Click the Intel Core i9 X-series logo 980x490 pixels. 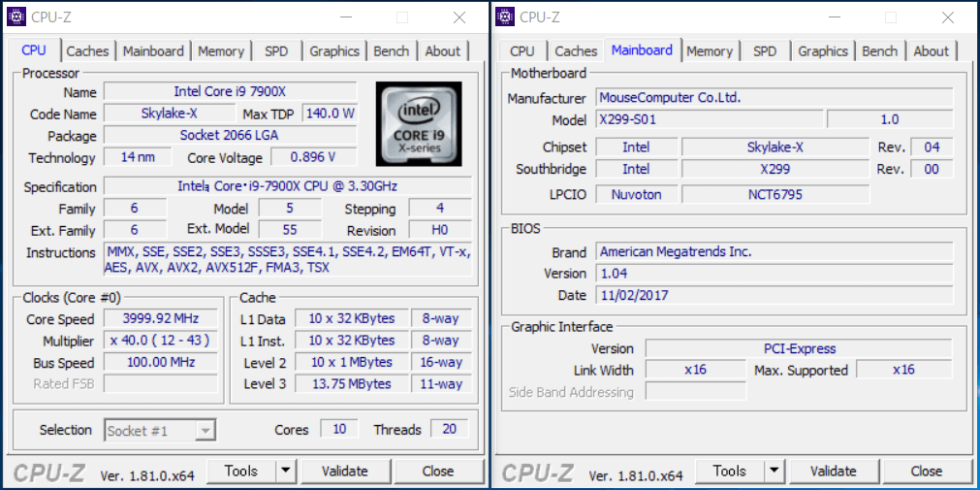coord(419,124)
